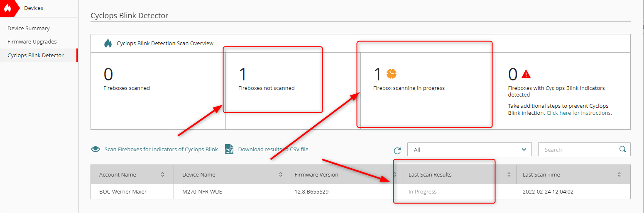The width and height of the screenshot is (644, 213).
Task: Sort by Device Name column arrows
Action: tap(281, 174)
